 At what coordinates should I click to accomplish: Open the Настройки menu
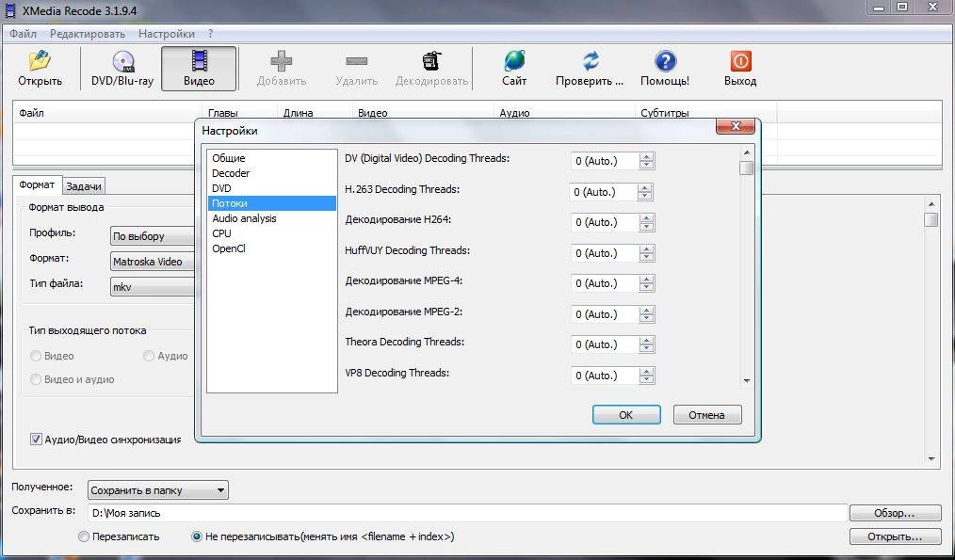tap(167, 34)
